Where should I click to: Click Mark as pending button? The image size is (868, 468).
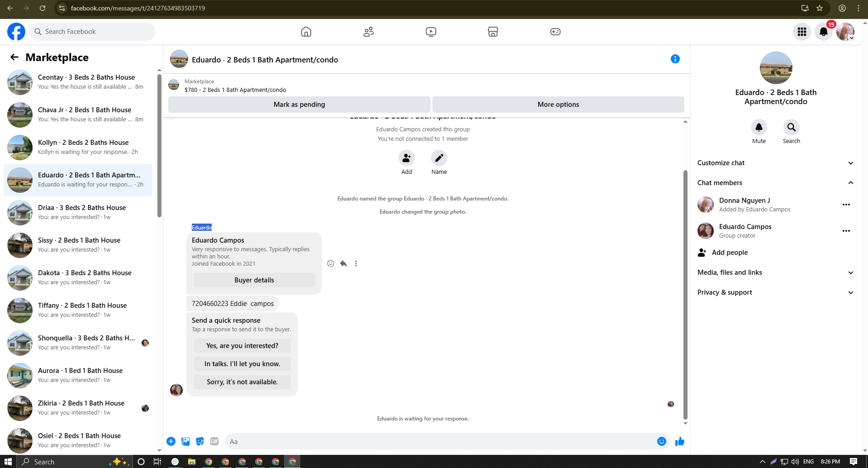tap(299, 105)
